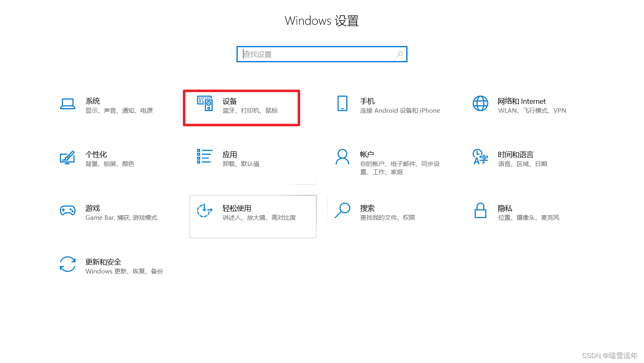Viewport: 644px width, 363px height.
Task: Click the text 位置、摄像头、麦克风
Action: pyautogui.click(x=529, y=218)
